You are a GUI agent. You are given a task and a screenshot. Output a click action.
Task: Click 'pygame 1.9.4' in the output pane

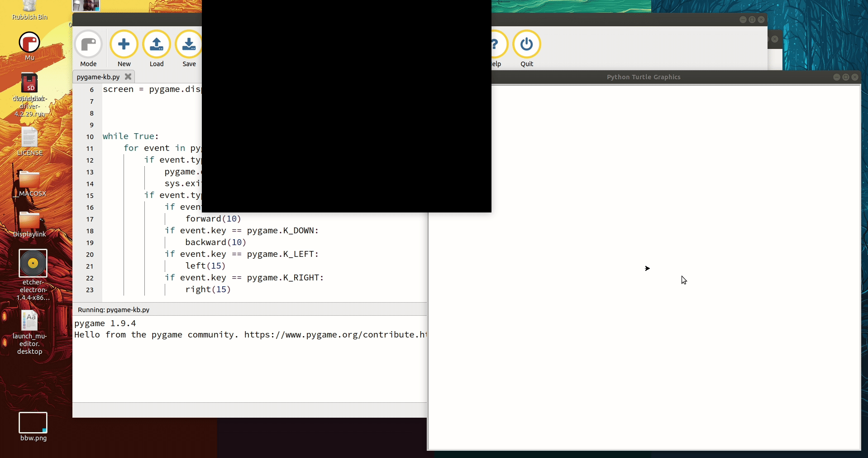[x=105, y=323]
